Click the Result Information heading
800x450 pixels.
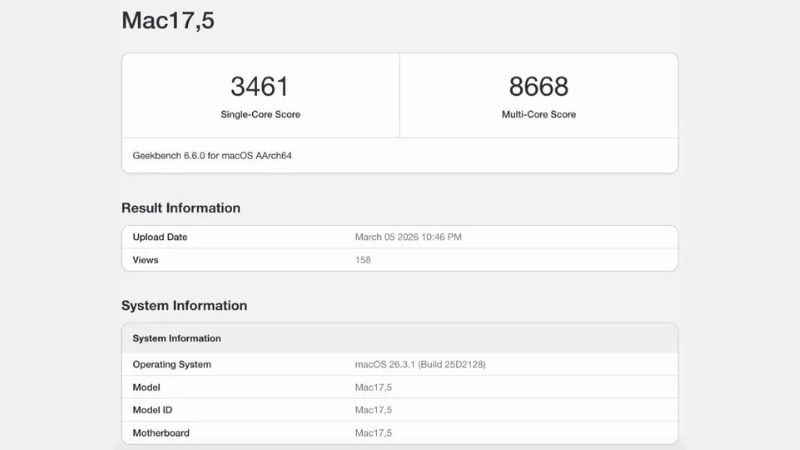181,208
